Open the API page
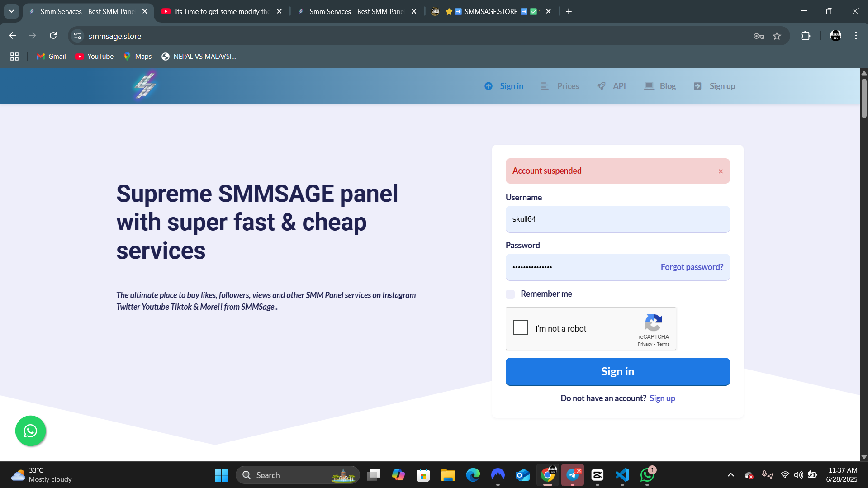Viewport: 868px width, 488px height. (x=612, y=86)
